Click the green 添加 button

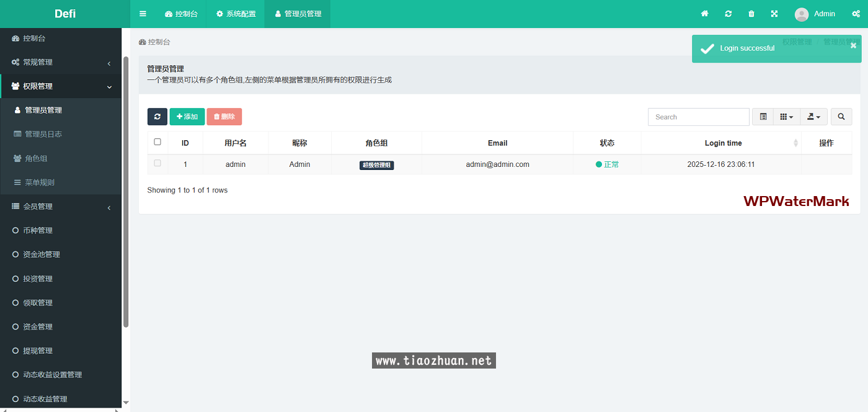pyautogui.click(x=187, y=117)
